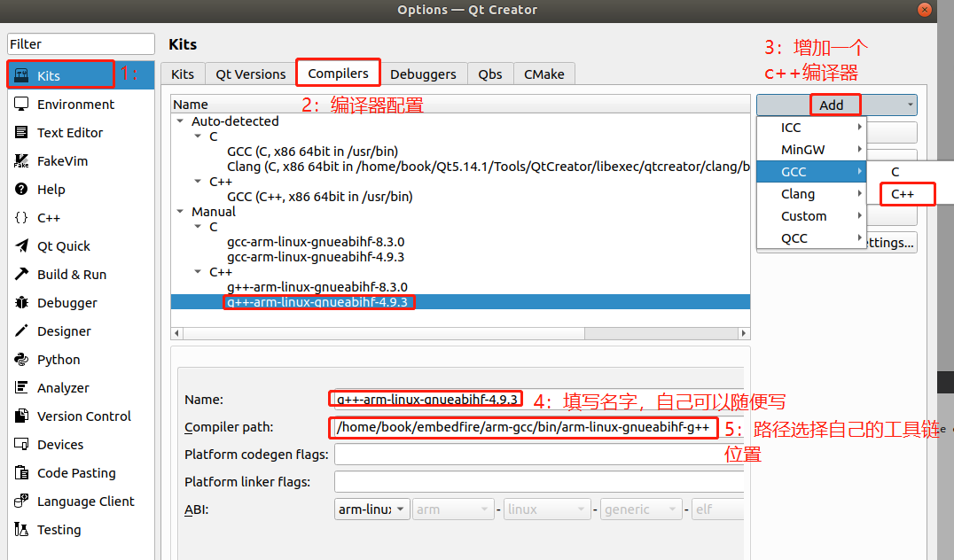Open the Add button dropdown arrow
This screenshot has width=954, height=560.
coord(911,105)
